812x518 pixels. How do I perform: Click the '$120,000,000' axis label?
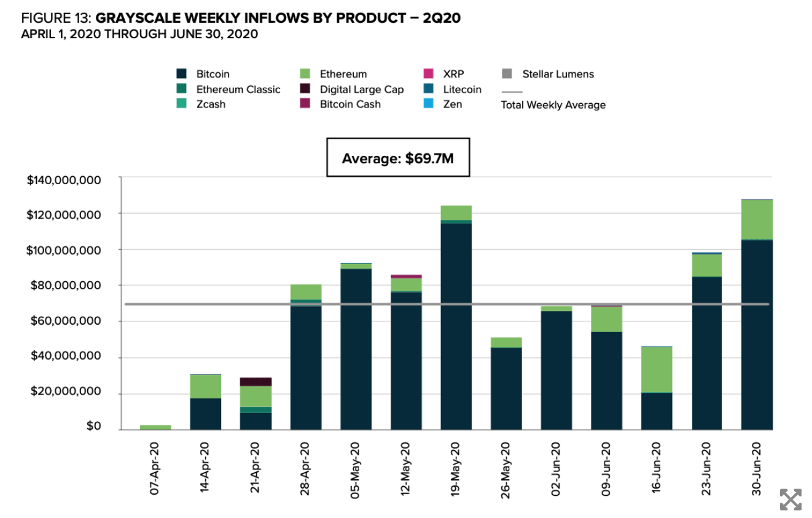coord(64,215)
